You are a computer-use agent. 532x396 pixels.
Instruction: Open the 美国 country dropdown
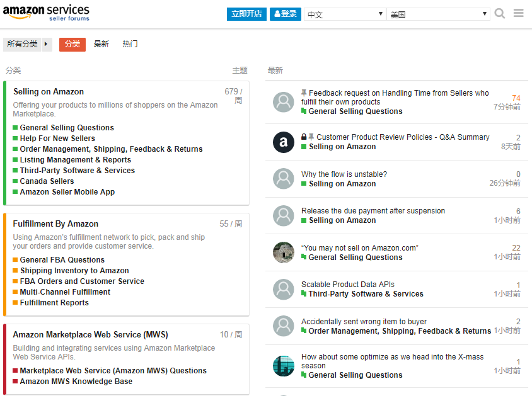(x=438, y=14)
